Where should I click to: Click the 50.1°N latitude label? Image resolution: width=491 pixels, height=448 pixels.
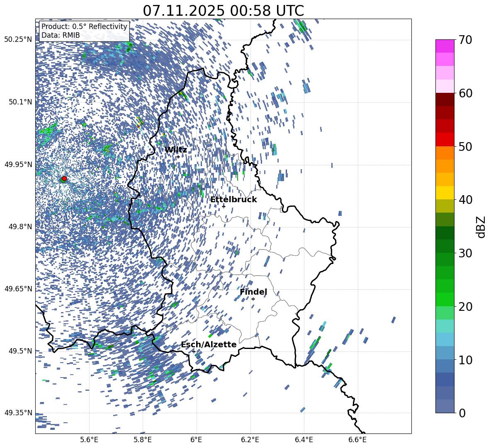[x=20, y=102]
